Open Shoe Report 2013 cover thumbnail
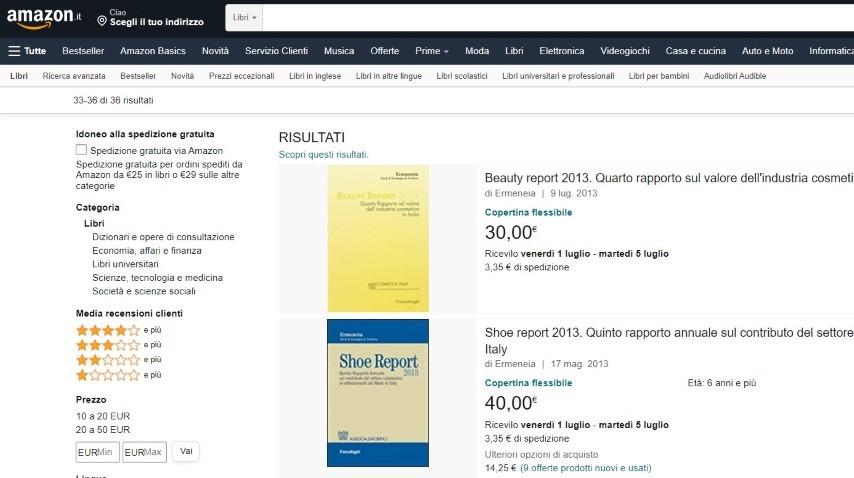Screen dimensions: 854x478 pyautogui.click(x=378, y=393)
